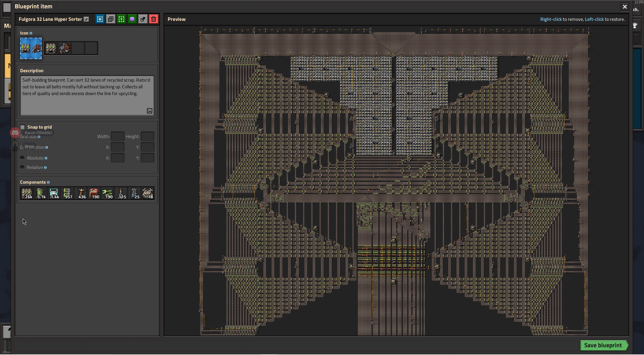Click the green inserter component with count 190

[x=107, y=193]
